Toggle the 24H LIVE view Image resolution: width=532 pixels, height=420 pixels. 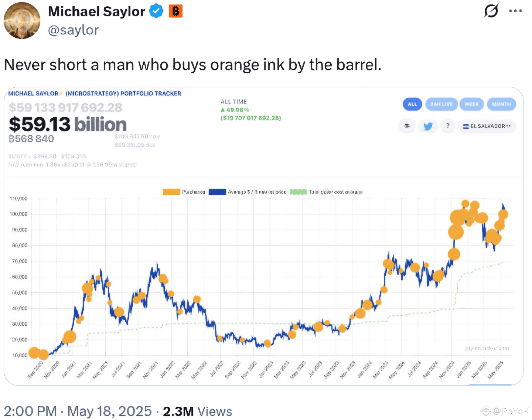click(441, 104)
